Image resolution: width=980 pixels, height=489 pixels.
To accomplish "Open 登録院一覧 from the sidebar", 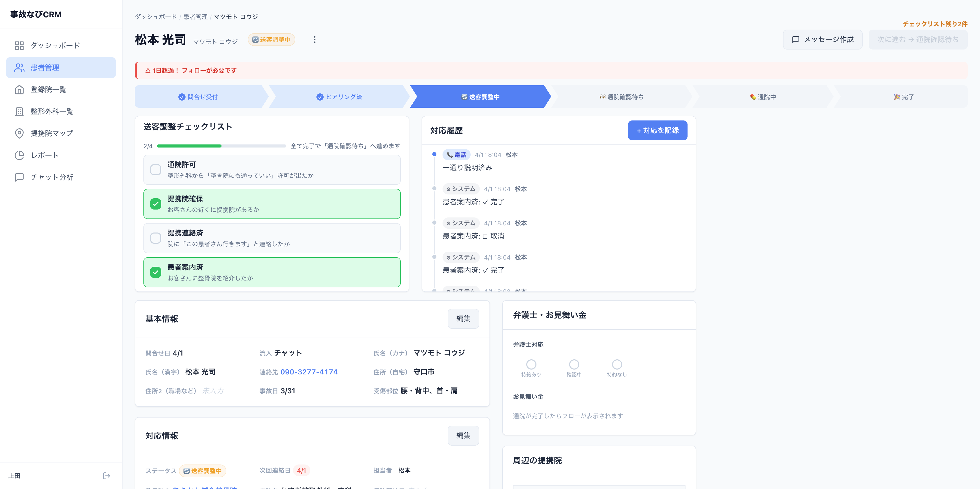I will coord(48,89).
